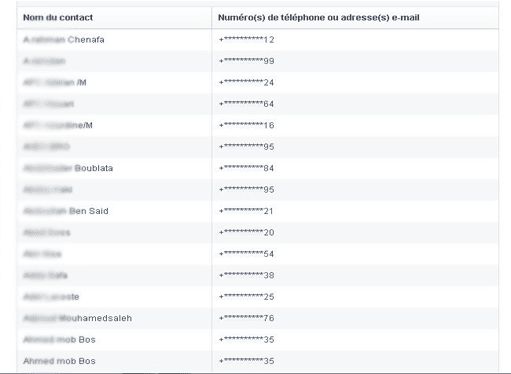Click the 'Nom du contact' column header
The width and height of the screenshot is (511, 374).
coord(58,17)
